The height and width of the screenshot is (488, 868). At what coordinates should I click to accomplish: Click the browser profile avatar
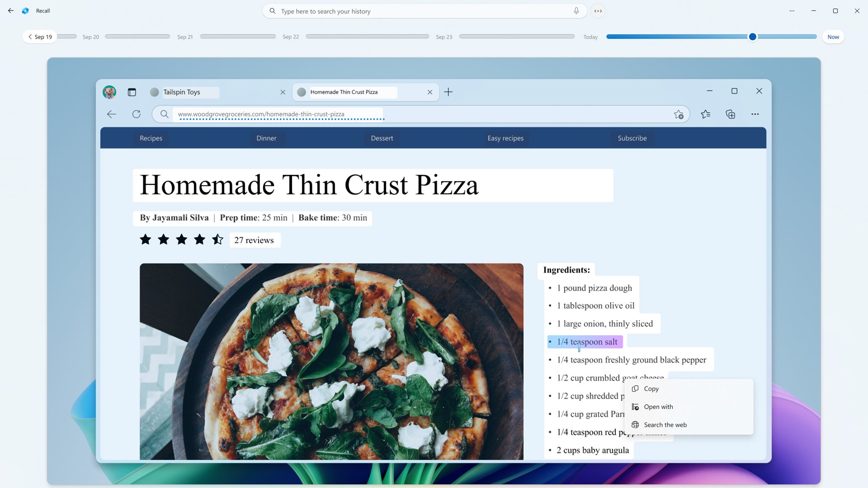click(x=109, y=92)
